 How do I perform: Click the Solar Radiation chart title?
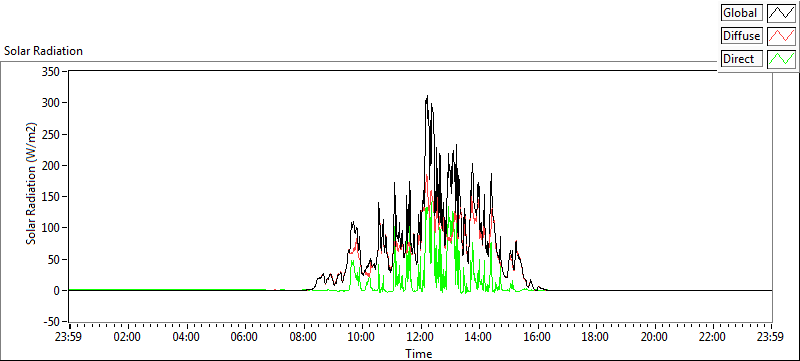click(x=43, y=51)
